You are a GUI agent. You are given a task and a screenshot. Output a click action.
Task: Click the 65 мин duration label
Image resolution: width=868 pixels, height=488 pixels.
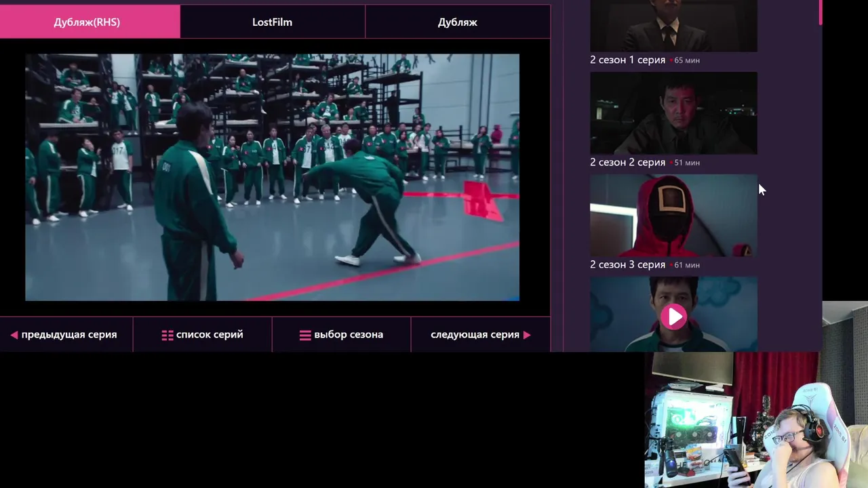pos(687,60)
